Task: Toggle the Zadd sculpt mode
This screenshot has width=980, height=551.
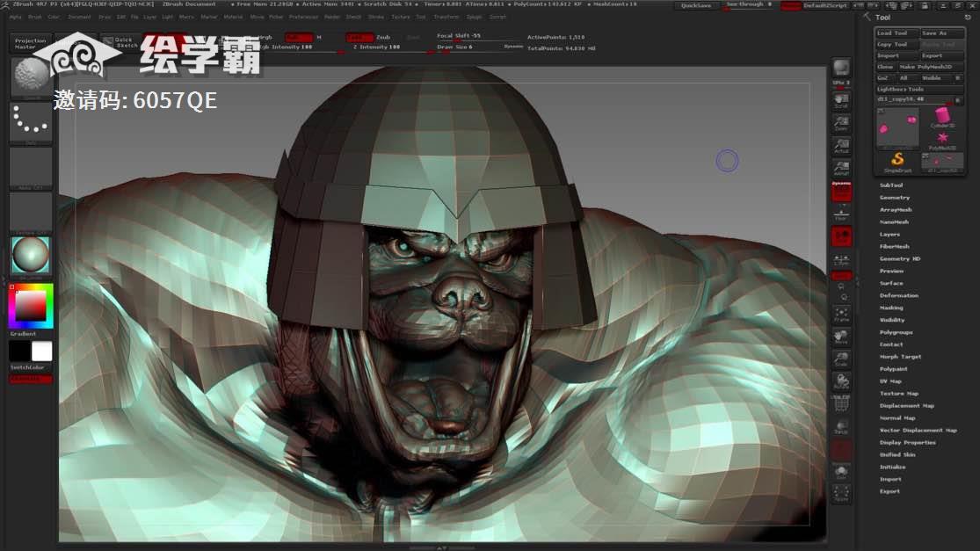Action: (x=358, y=38)
